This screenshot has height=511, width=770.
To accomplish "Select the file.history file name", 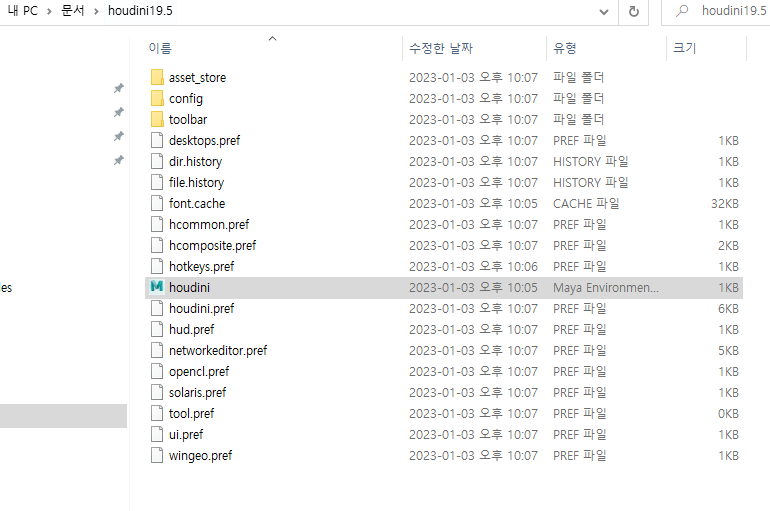I will pyautogui.click(x=196, y=183).
